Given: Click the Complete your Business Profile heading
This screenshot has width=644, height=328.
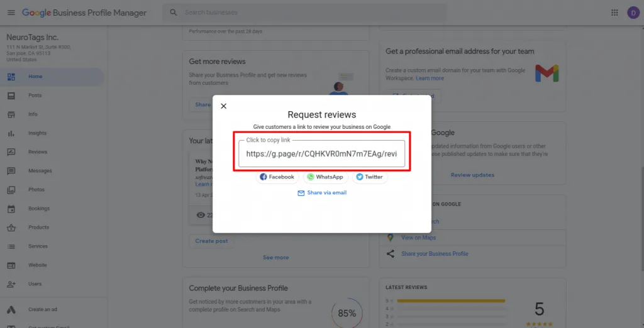Looking at the screenshot, I should click(x=238, y=288).
